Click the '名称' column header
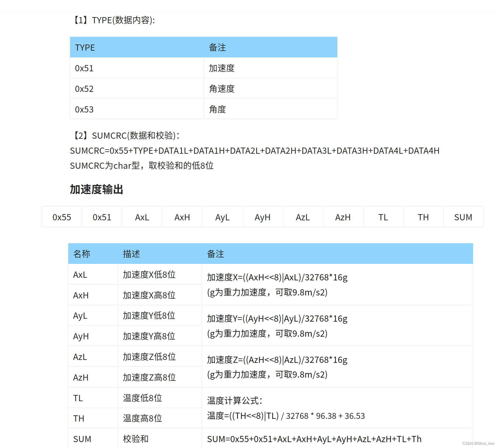 pos(93,254)
